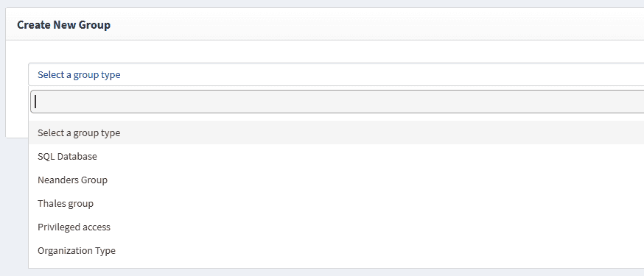Focus the dropdown search text field
The image size is (644, 276).
point(337,102)
